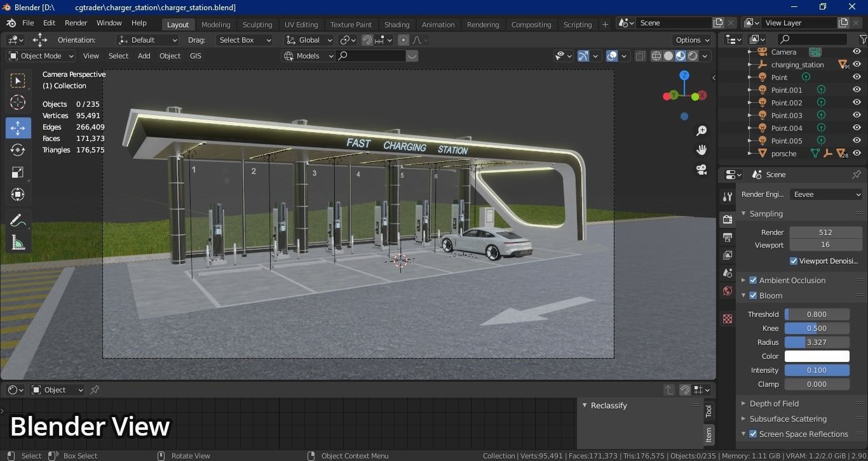This screenshot has width=868, height=461.
Task: Open the Drag Select Box dropdown
Action: tap(244, 40)
